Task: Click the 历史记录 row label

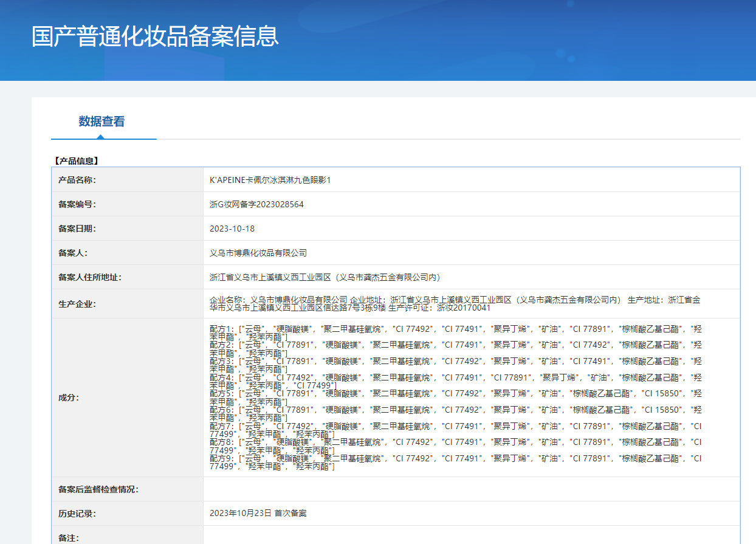Action: tap(77, 514)
